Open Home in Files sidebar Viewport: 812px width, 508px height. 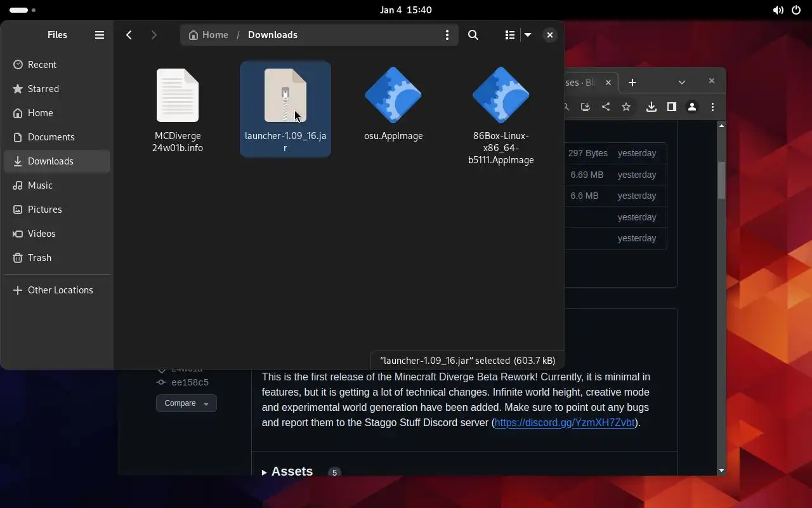click(57, 113)
